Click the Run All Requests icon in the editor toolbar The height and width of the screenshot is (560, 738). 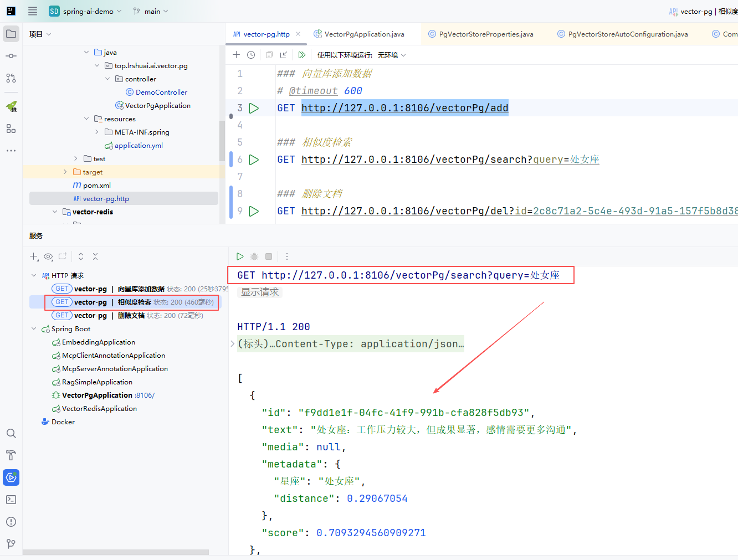point(301,55)
